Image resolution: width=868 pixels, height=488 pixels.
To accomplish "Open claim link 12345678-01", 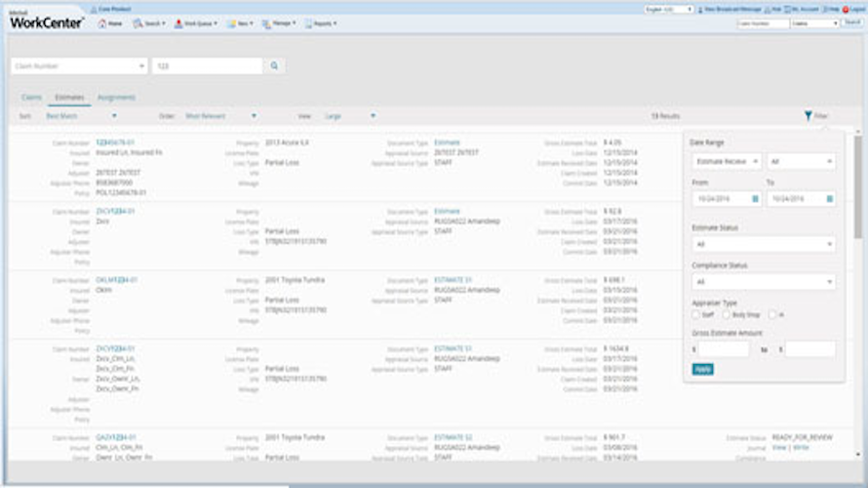I will pyautogui.click(x=115, y=142).
